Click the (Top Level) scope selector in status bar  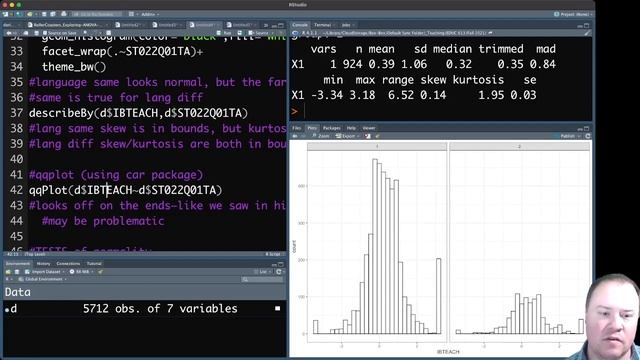click(x=35, y=254)
